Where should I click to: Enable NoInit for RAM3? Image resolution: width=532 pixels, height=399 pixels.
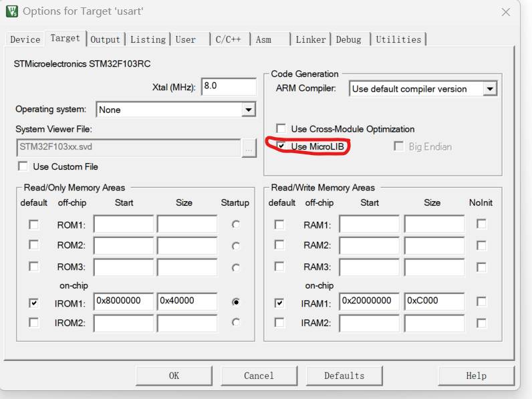pos(481,267)
